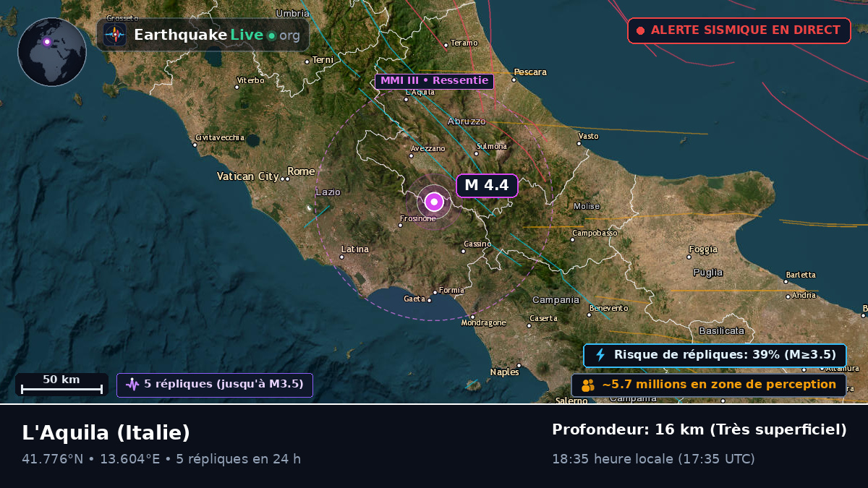
Task: Click the Cassino city label
Action: click(477, 244)
